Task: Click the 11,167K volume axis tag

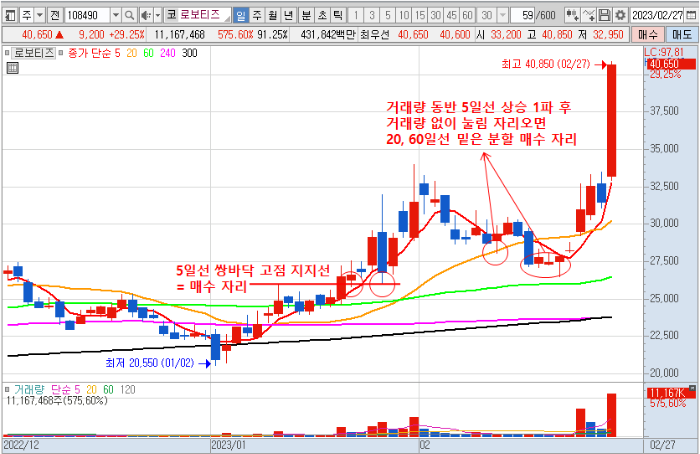Action: click(x=671, y=393)
